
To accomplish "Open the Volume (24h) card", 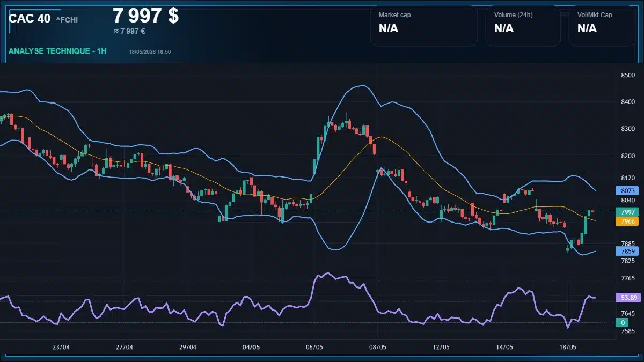I will tap(523, 26).
